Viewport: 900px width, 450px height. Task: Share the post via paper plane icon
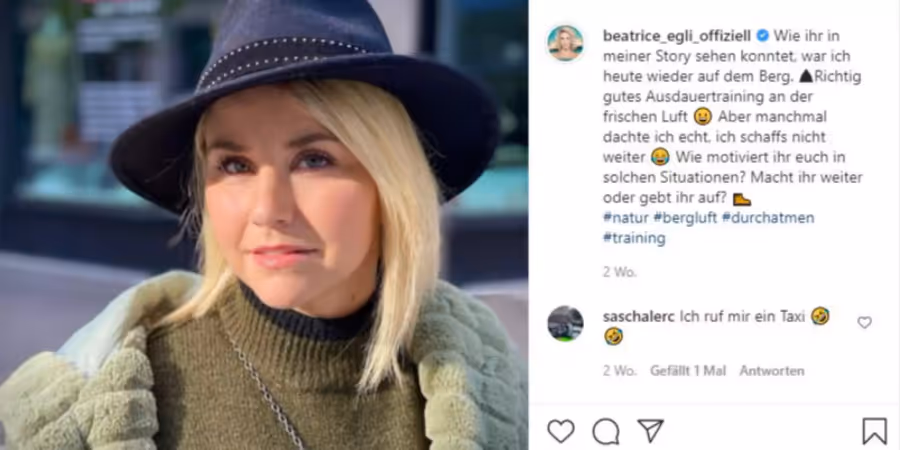[650, 430]
